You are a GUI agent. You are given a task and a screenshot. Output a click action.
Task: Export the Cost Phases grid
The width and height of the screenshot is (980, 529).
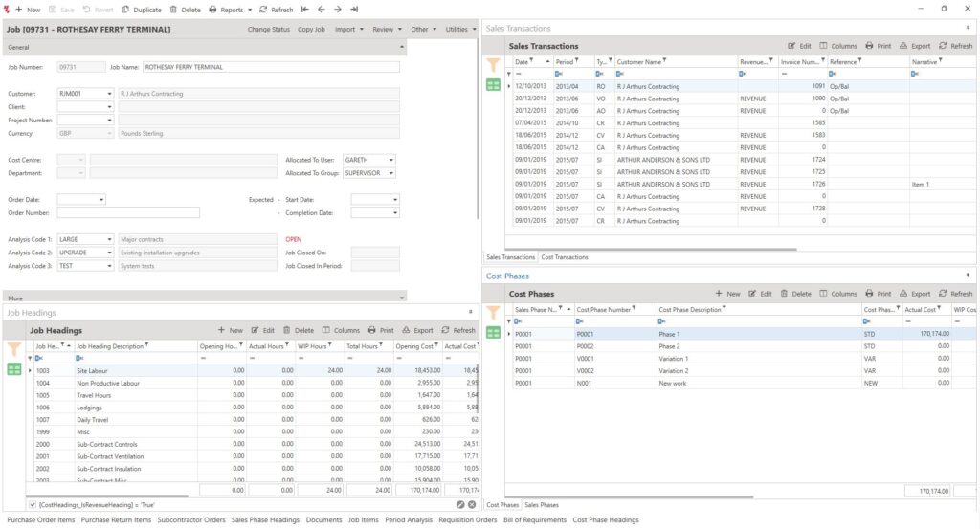click(914, 294)
